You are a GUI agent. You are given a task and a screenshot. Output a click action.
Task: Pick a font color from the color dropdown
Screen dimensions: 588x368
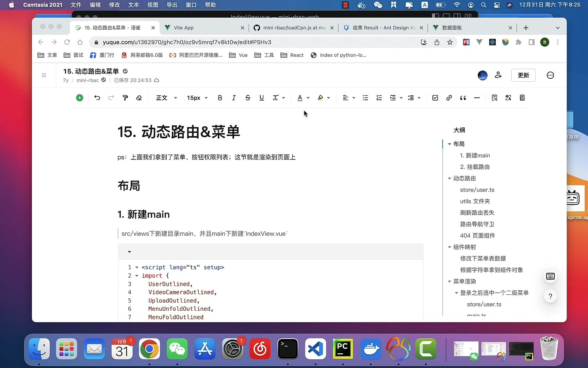(x=308, y=98)
